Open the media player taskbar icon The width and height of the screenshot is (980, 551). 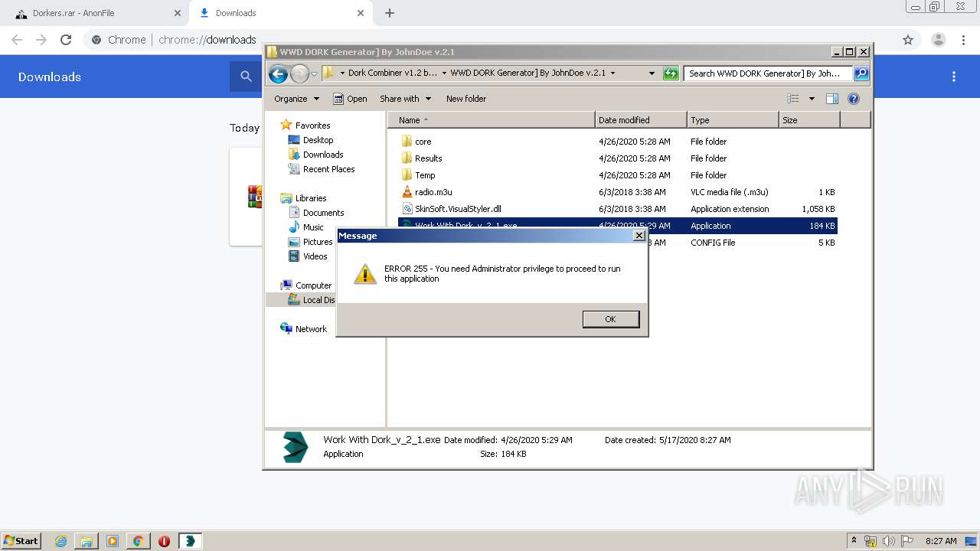(113, 541)
